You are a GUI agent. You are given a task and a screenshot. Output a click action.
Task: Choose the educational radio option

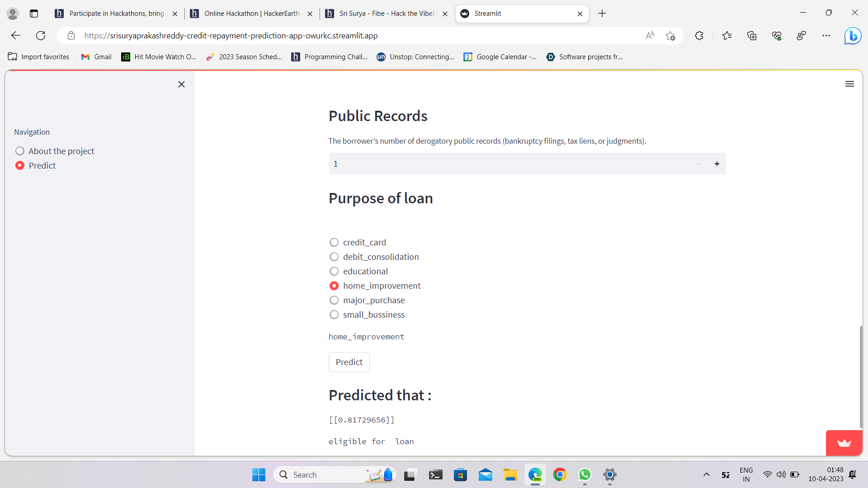[x=334, y=272]
